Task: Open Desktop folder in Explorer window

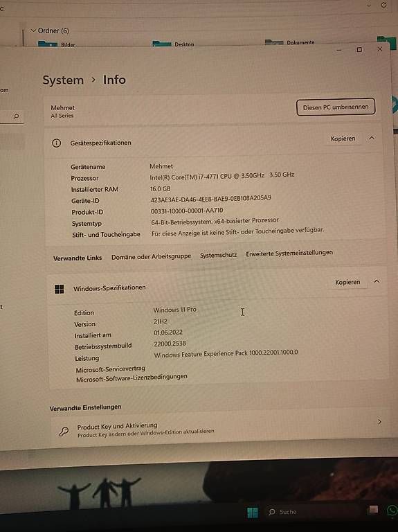Action: [173, 44]
